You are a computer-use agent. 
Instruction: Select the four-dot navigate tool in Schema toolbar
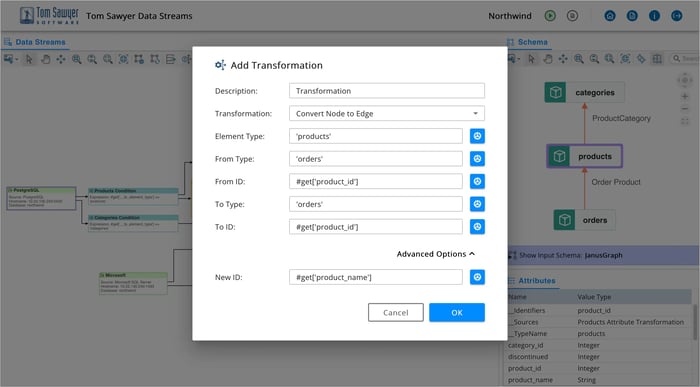563,58
